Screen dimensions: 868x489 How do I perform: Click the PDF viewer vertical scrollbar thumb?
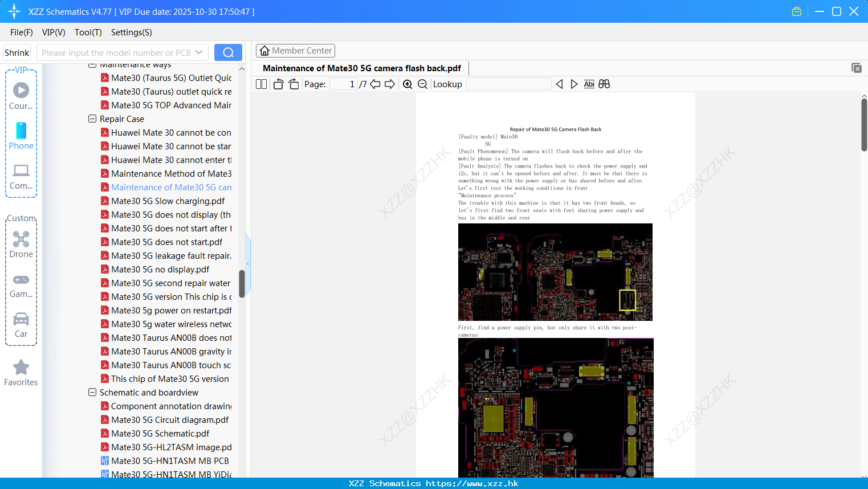(864, 124)
